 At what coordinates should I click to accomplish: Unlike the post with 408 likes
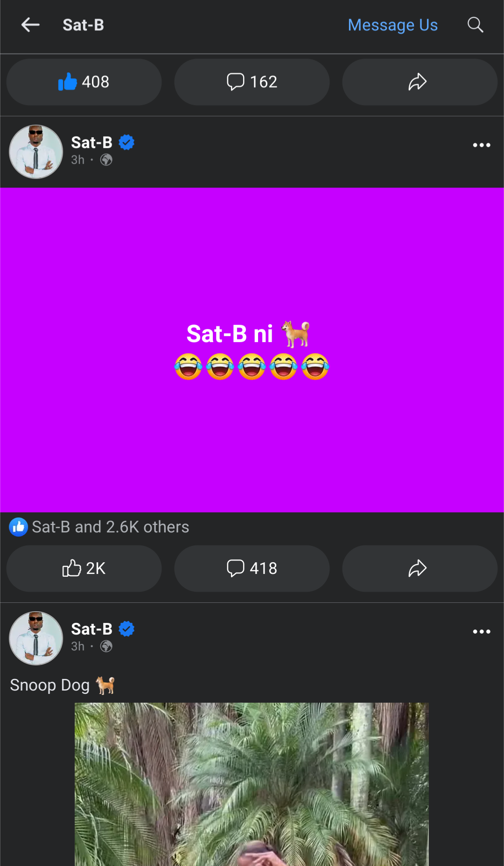[84, 82]
